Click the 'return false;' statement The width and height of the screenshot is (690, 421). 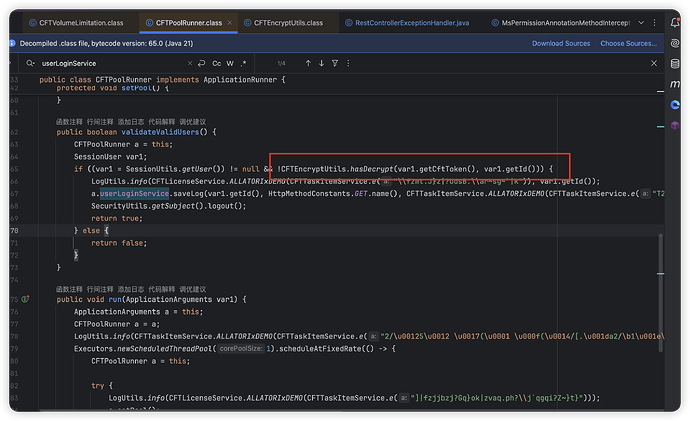pyautogui.click(x=119, y=243)
